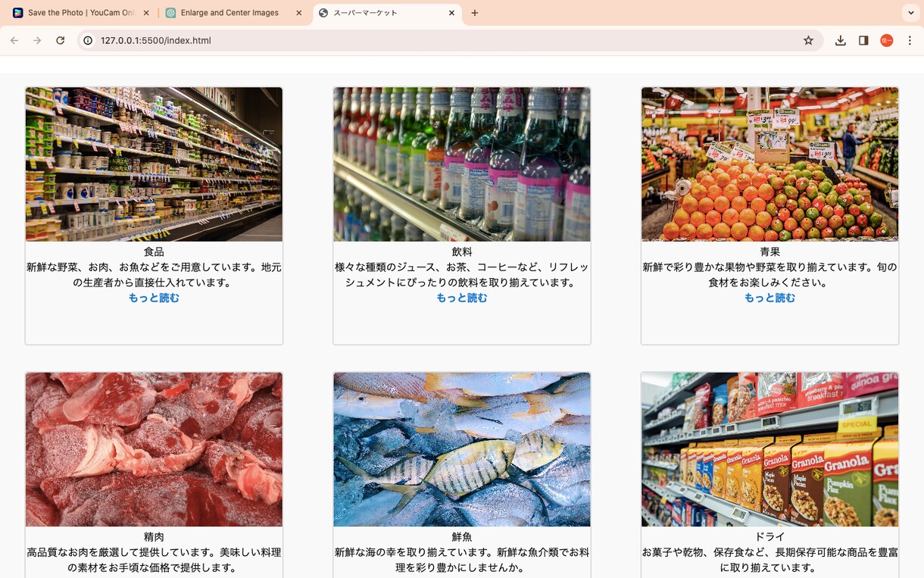This screenshot has width=924, height=578.
Task: Close the Enlarge and Center Images tab
Action: [299, 13]
